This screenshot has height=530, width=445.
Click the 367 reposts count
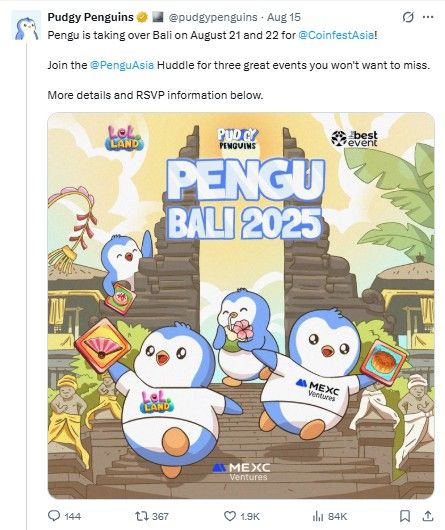tap(160, 516)
